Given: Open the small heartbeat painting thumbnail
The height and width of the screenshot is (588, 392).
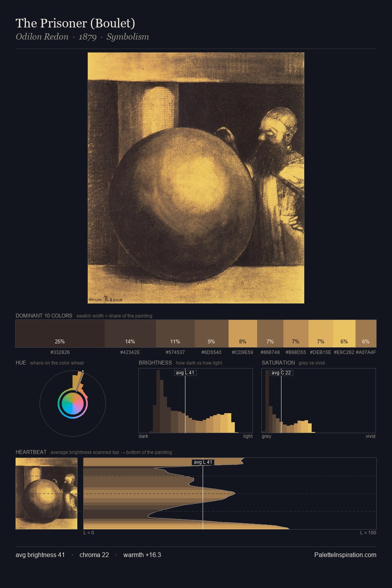Looking at the screenshot, I should point(47,494).
